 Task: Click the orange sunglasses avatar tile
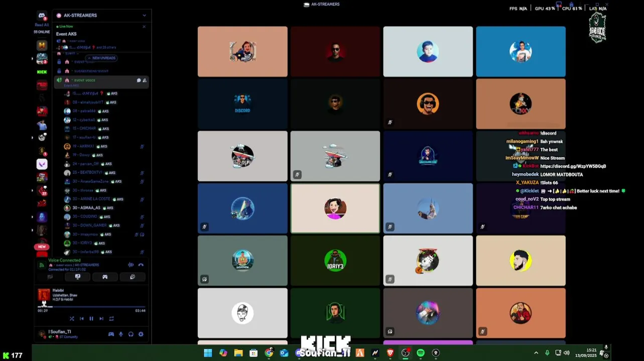428,104
